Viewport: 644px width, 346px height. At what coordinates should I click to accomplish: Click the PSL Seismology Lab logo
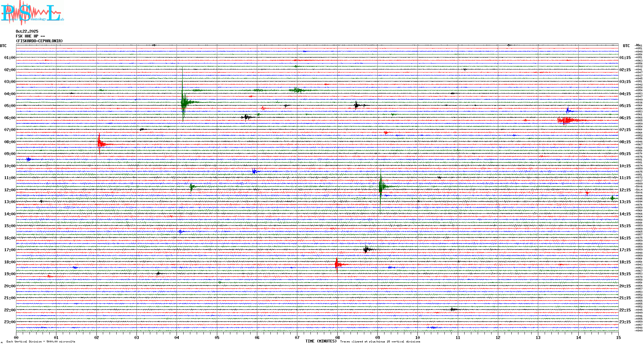[x=32, y=13]
